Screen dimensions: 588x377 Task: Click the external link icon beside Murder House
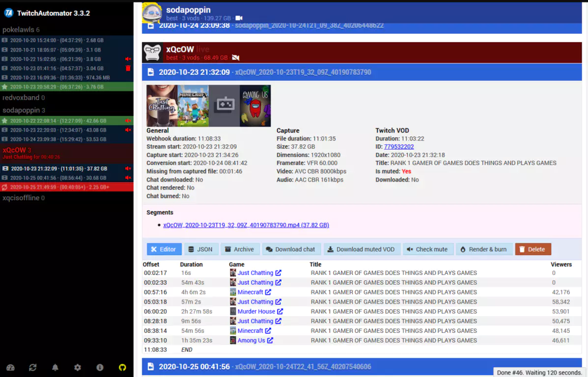[x=280, y=311]
